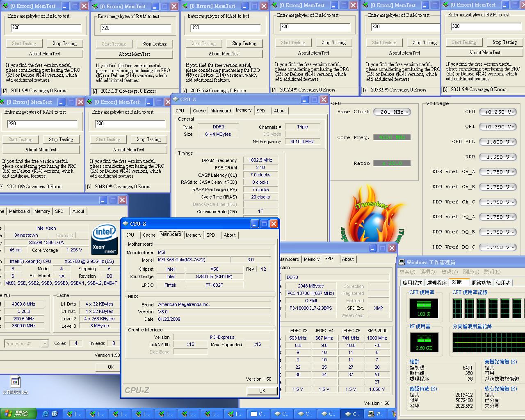The width and height of the screenshot is (525, 420).
Task: Switch to the 處理程序 tab in Task Manager
Action: tap(437, 283)
